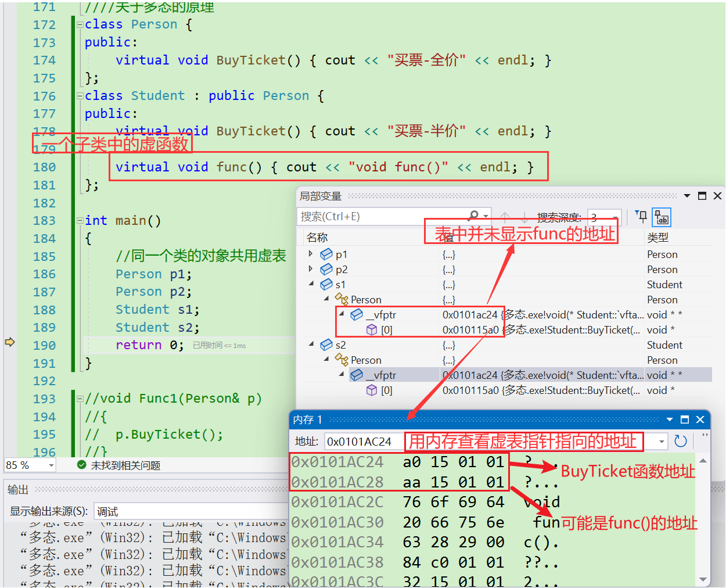The image size is (726, 588).
Task: Open the output source combo showing 调试
Action: tap(192, 511)
